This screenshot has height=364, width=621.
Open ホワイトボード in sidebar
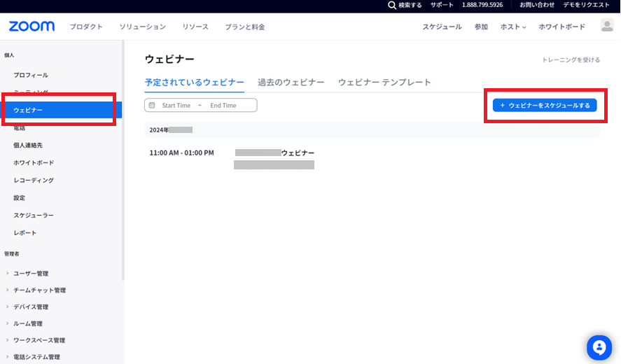click(x=34, y=163)
